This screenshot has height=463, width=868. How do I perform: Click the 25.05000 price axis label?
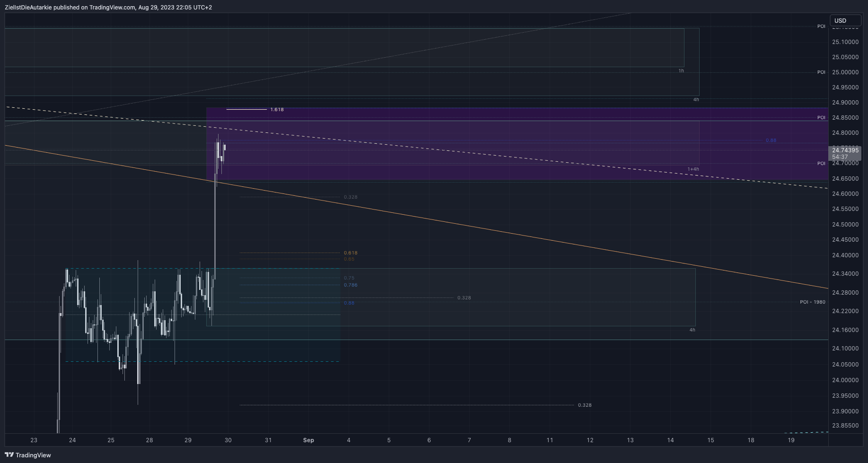click(845, 57)
